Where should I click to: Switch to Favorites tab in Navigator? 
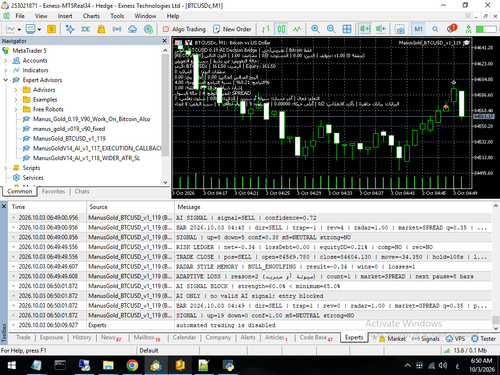53,191
